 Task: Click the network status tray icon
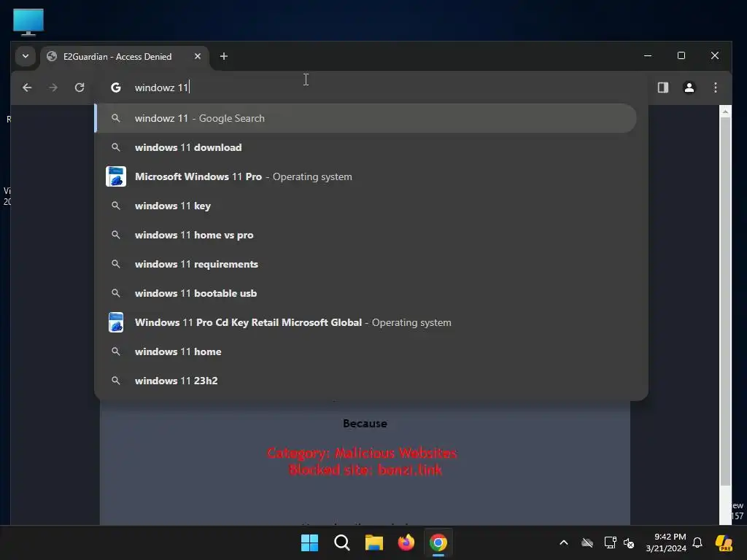click(x=611, y=542)
